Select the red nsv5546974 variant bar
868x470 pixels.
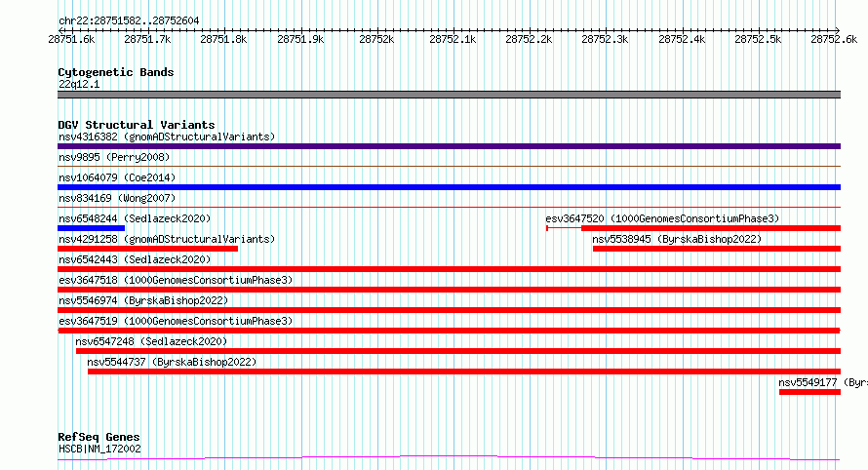click(x=449, y=310)
